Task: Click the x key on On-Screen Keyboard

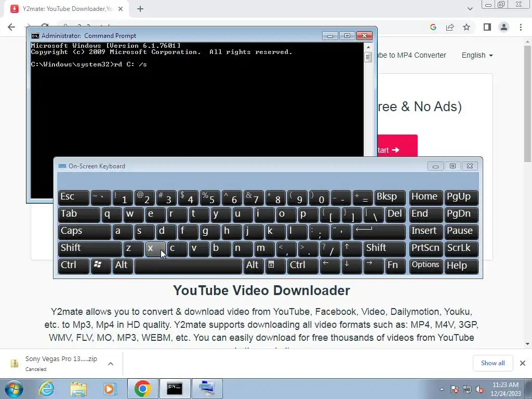Action: tap(155, 249)
